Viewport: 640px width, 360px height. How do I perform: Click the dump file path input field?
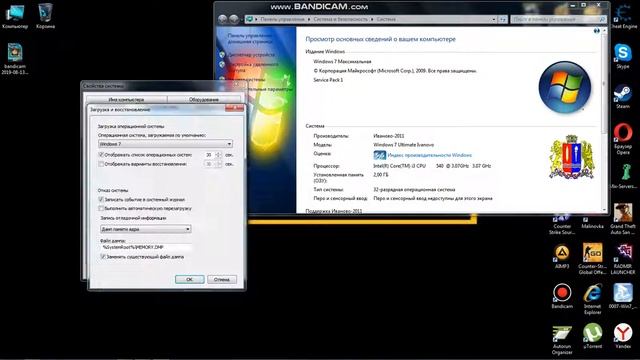point(146,247)
